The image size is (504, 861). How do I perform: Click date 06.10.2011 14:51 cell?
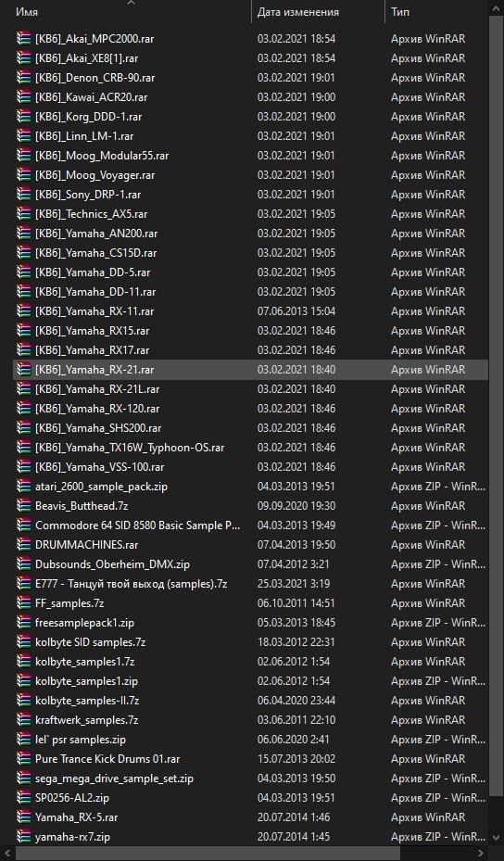pos(296,603)
